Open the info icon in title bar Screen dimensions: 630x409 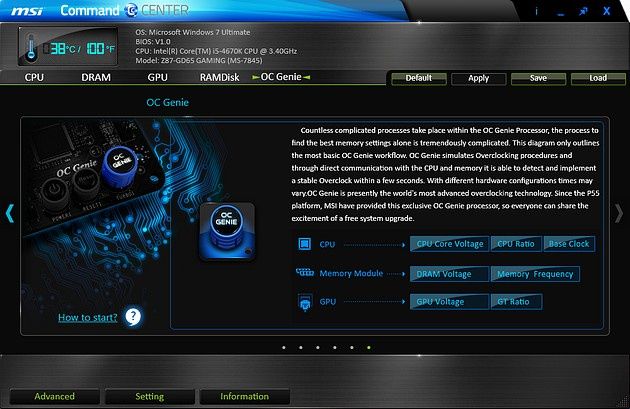coord(536,11)
